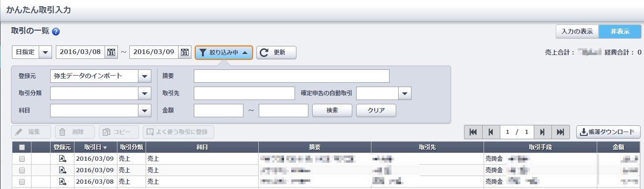
Task: Select the 非表示 toggle
Action: pos(620,32)
